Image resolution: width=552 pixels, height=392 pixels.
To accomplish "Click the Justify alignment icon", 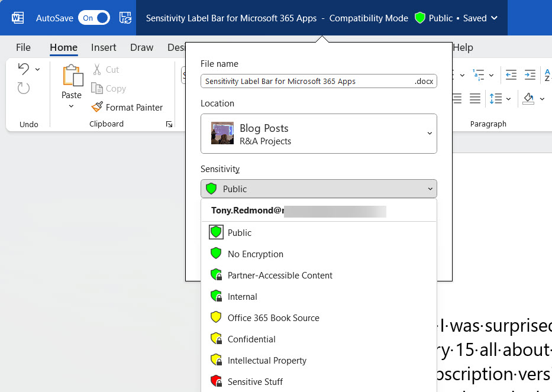I will [x=475, y=99].
